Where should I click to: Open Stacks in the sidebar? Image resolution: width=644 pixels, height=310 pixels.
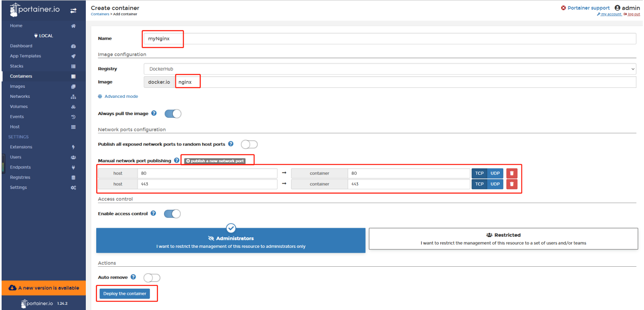[x=17, y=66]
